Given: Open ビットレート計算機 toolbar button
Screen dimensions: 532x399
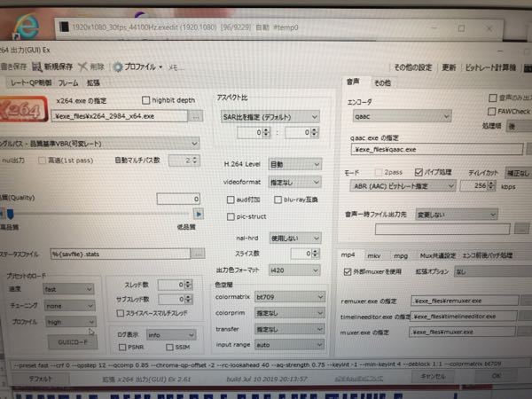Looking at the screenshot, I should (490, 67).
